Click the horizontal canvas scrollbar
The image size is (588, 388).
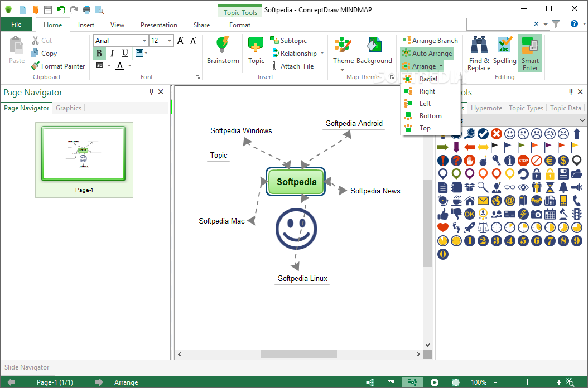point(298,354)
